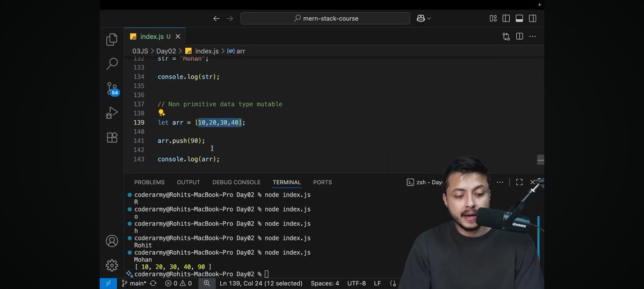
Task: Switch to the OUTPUT panel tab
Action: [189, 182]
